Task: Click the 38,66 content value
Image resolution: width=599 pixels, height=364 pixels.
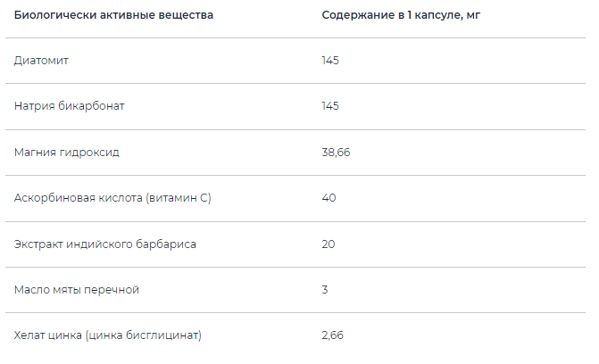Action: pyautogui.click(x=336, y=153)
